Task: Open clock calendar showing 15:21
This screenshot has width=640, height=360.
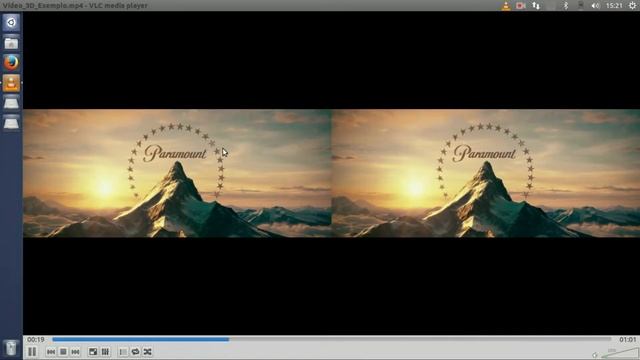Action: click(614, 6)
